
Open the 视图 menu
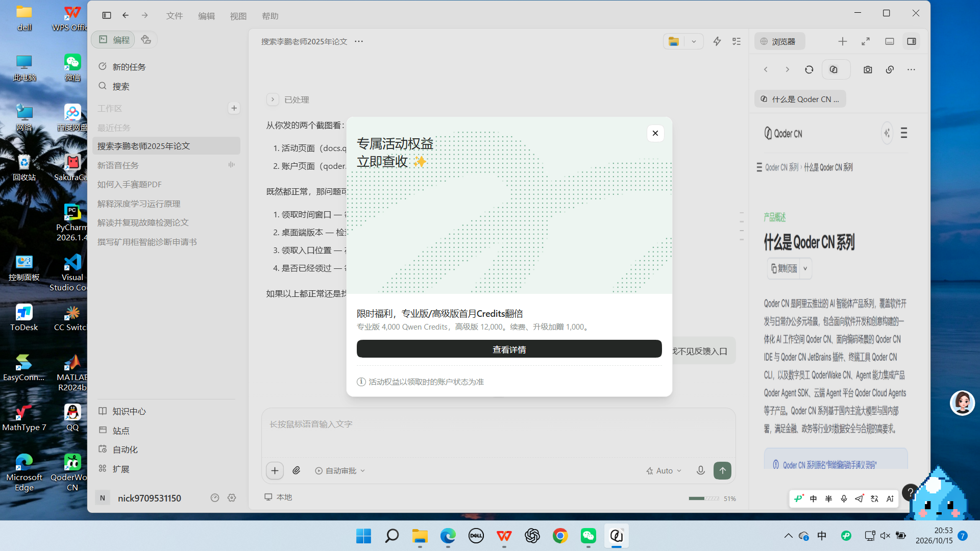point(238,16)
